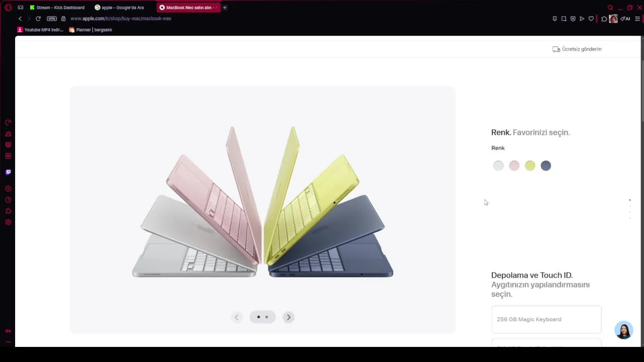Open the profile avatar in toolbar
The width and height of the screenshot is (644, 362).
point(613,19)
